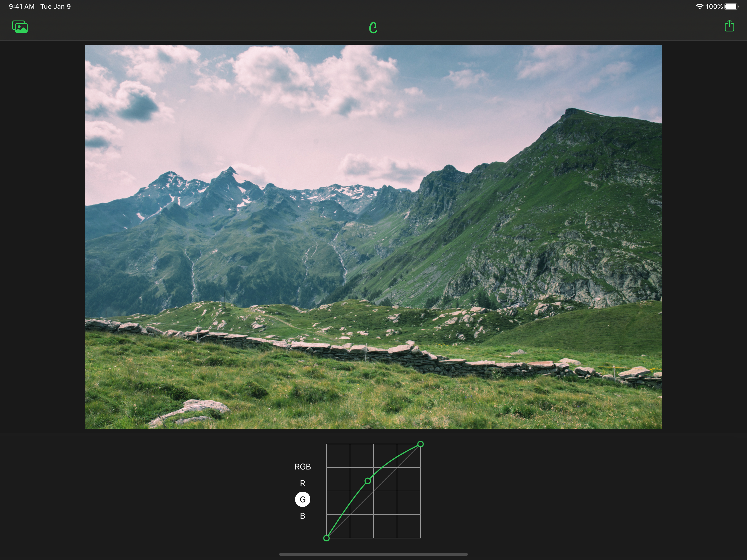Click the curve's top-right white point
The width and height of the screenshot is (747, 560).
[x=421, y=444]
